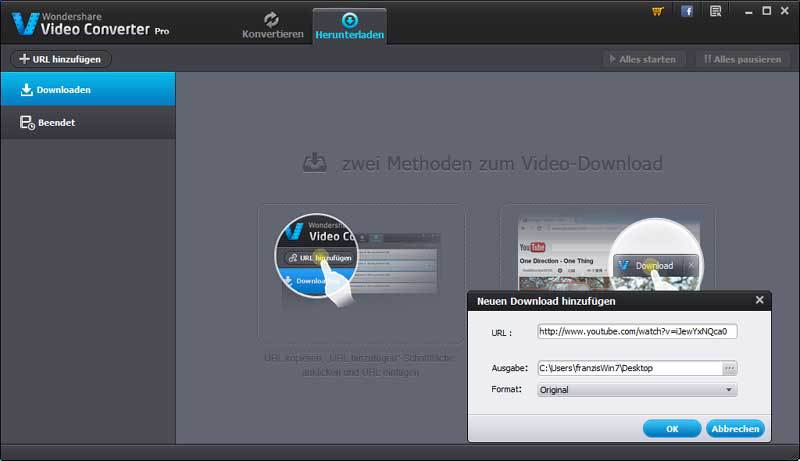Click the Wondershare V logo
The image size is (800, 461).
(26, 24)
